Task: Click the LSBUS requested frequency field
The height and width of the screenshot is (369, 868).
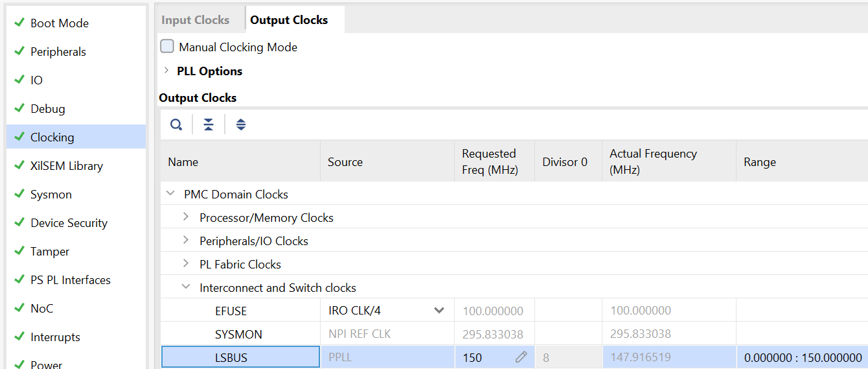Action: pos(486,357)
